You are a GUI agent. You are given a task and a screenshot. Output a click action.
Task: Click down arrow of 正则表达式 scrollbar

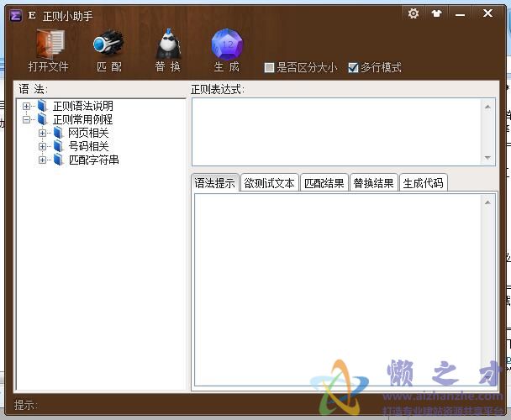(487, 158)
